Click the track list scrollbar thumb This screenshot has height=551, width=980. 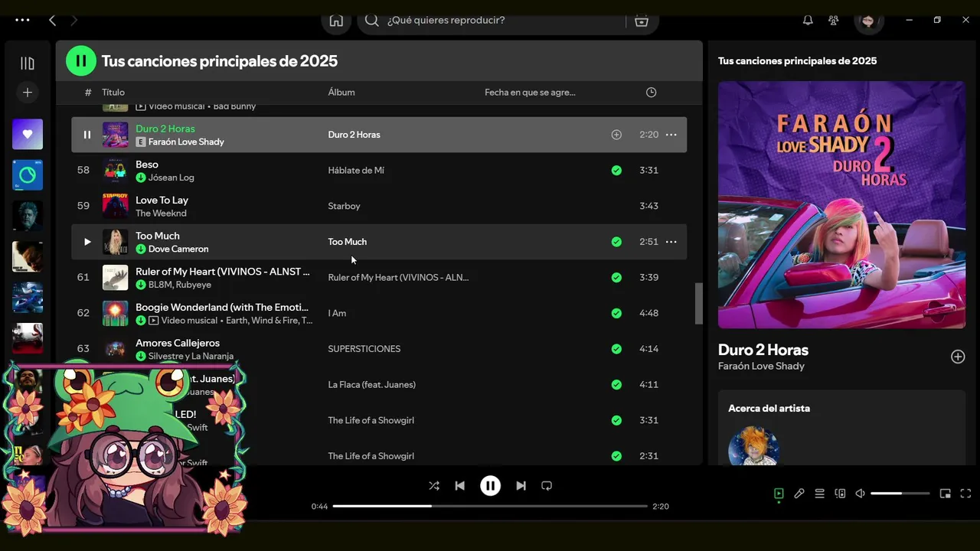698,304
